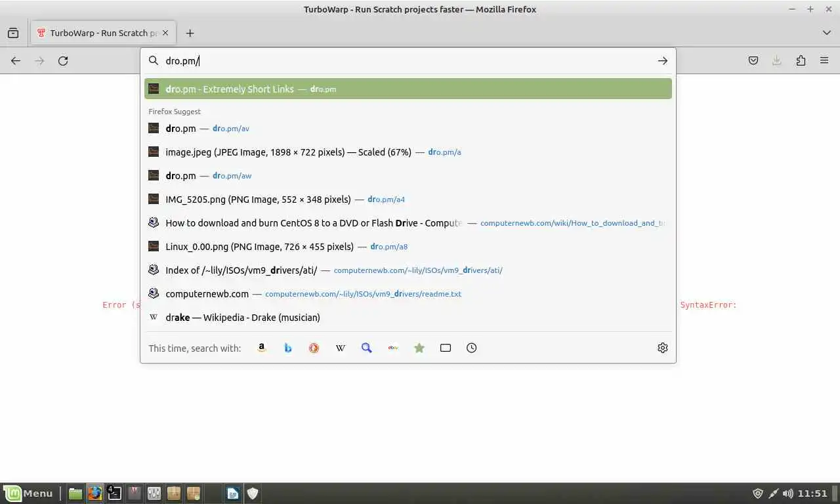Search history using the clock icon

coord(472,348)
